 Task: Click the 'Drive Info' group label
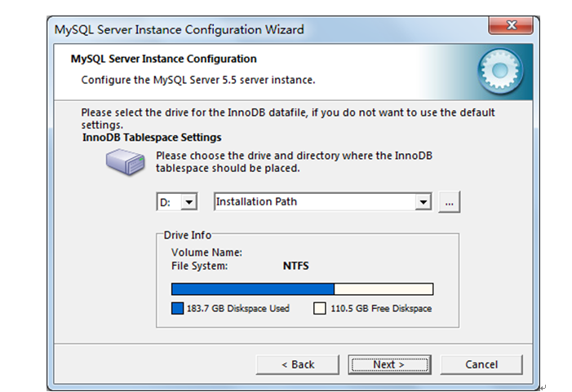pos(188,236)
